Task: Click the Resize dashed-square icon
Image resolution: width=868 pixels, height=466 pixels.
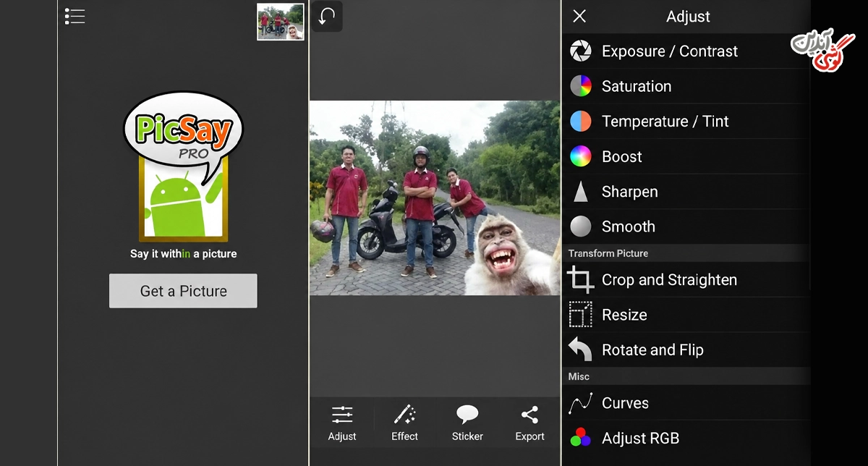Action: [581, 315]
